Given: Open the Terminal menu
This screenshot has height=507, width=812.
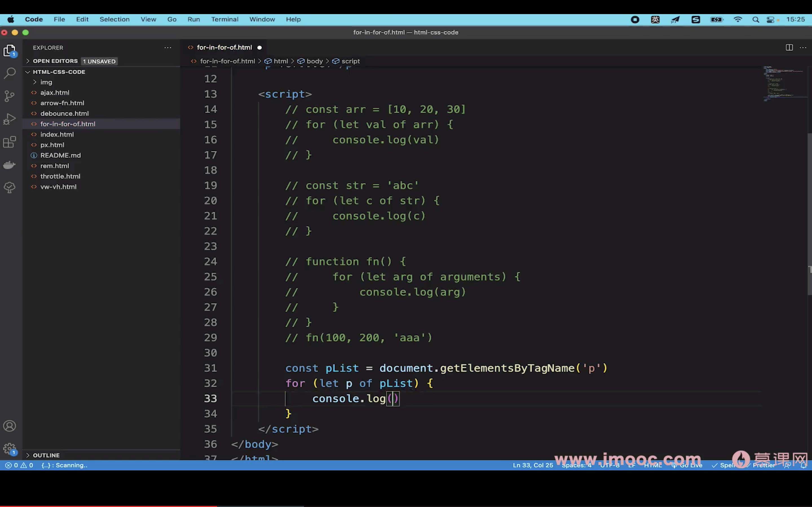Looking at the screenshot, I should [x=224, y=19].
